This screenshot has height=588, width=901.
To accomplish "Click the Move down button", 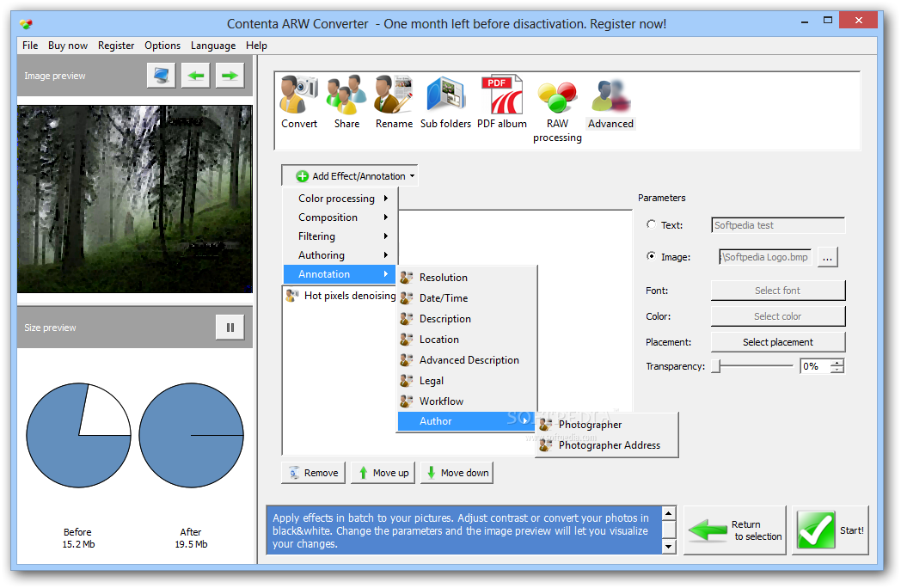I will [x=457, y=473].
